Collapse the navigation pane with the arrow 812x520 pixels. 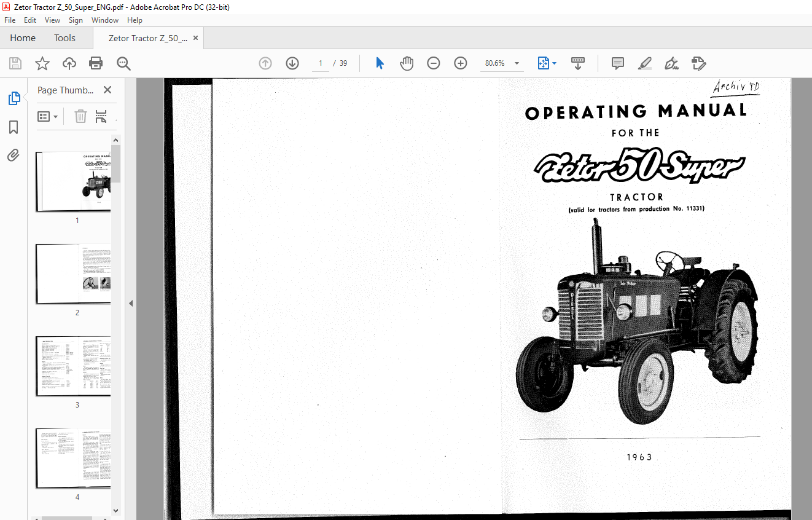point(130,303)
